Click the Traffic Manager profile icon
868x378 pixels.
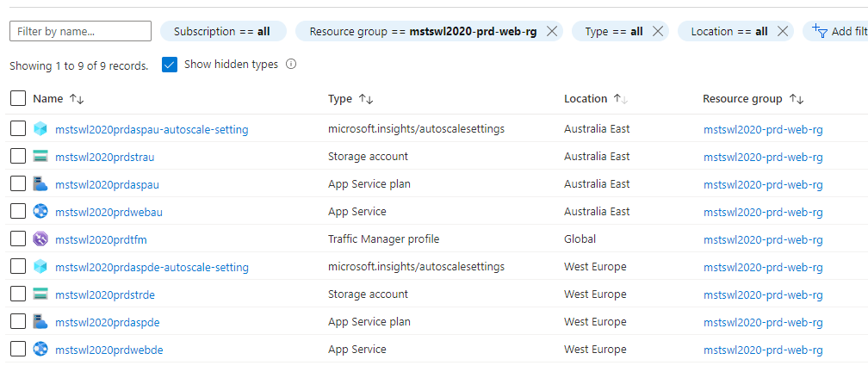[x=40, y=239]
